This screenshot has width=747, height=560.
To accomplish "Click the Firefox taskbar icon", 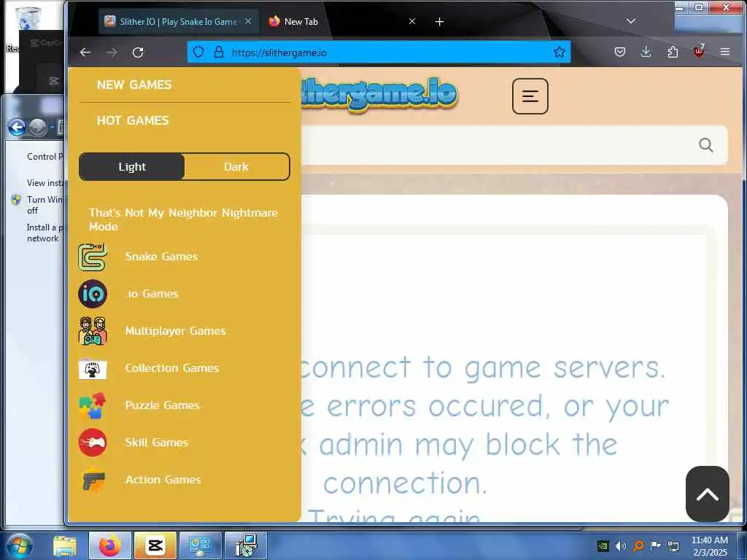I will 110,545.
